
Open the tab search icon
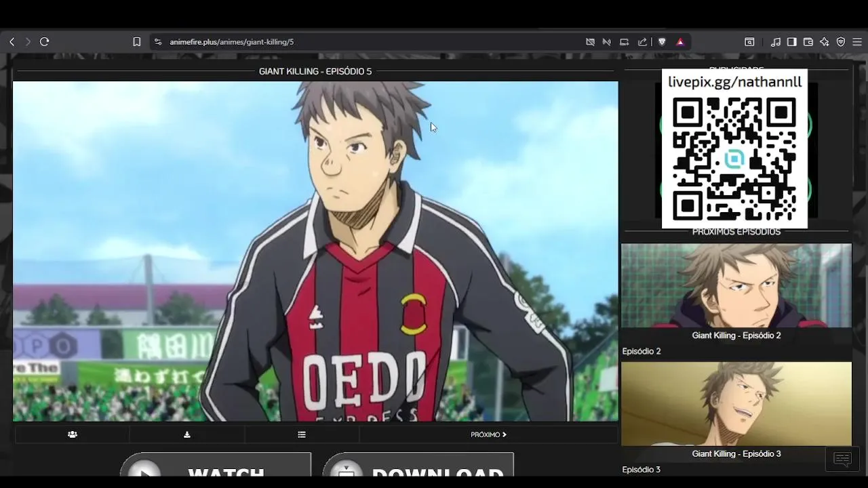[749, 42]
